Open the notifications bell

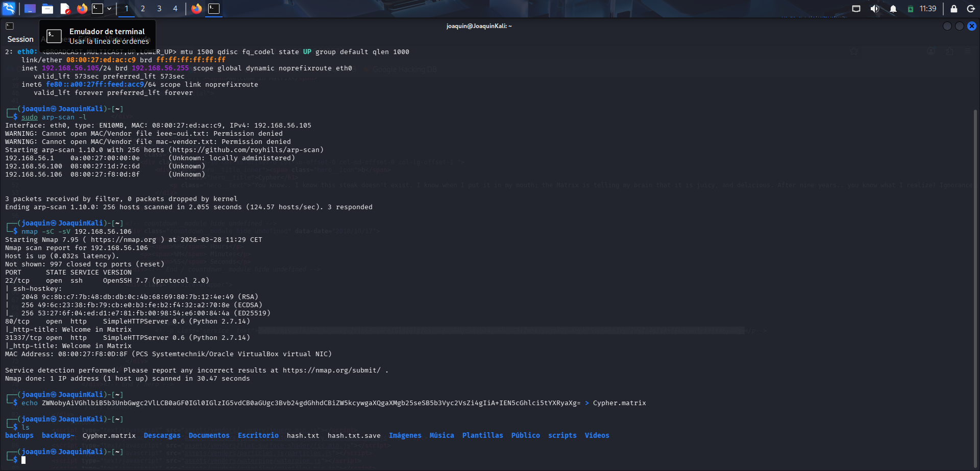click(x=893, y=9)
